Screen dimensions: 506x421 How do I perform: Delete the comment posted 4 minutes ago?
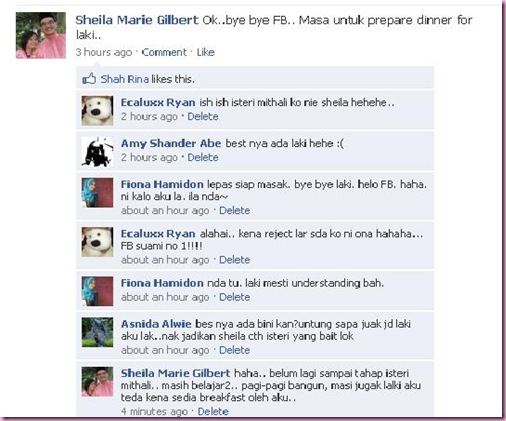[213, 411]
